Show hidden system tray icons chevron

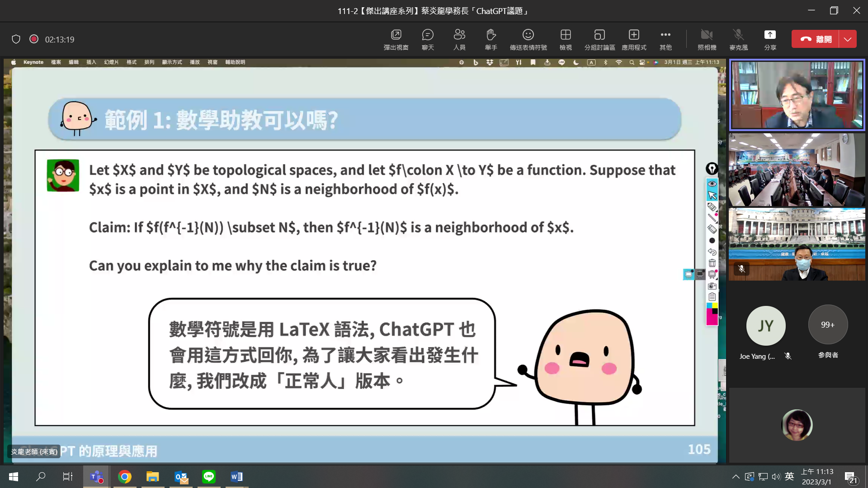736,476
